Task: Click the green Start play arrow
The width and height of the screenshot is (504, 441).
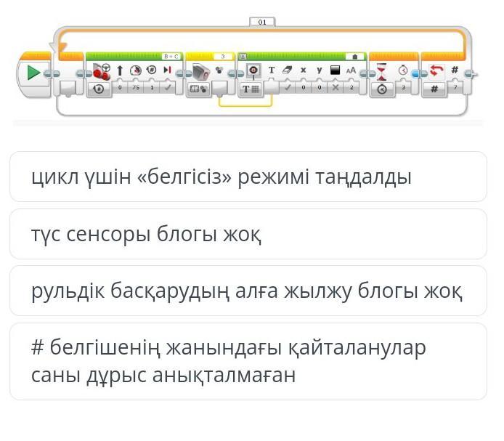Action: (x=33, y=73)
